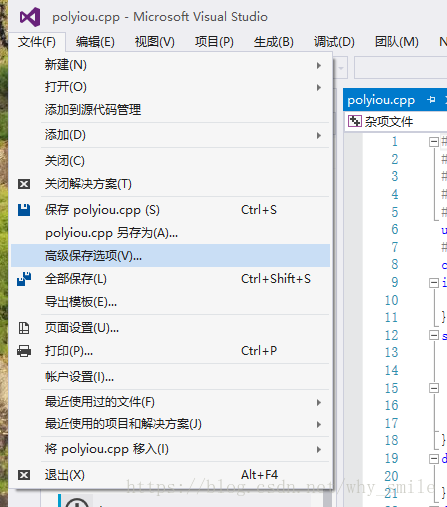The image size is (447, 507).
Task: Click the toolbar combo box at top right
Action: [x=400, y=68]
